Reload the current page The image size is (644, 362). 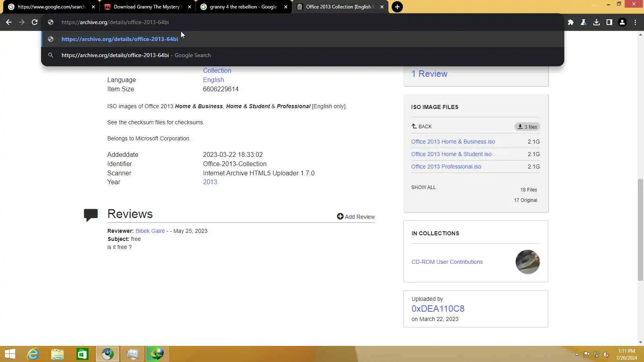click(x=35, y=22)
